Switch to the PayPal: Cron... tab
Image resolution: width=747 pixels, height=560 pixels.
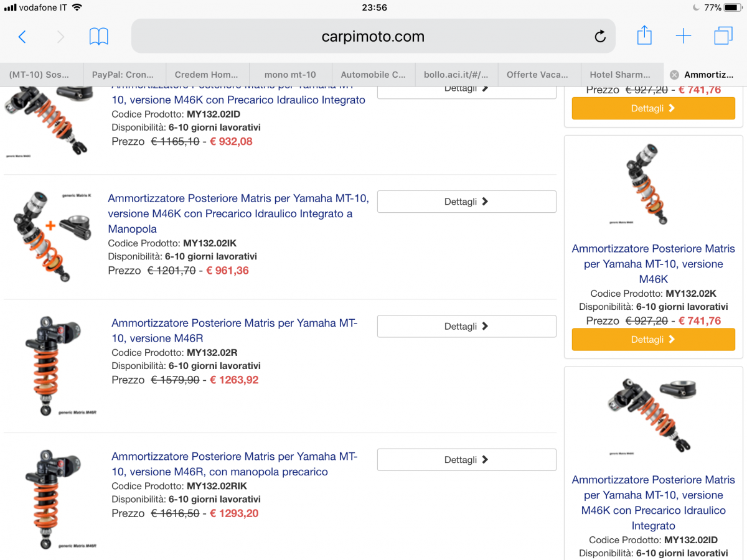[125, 75]
